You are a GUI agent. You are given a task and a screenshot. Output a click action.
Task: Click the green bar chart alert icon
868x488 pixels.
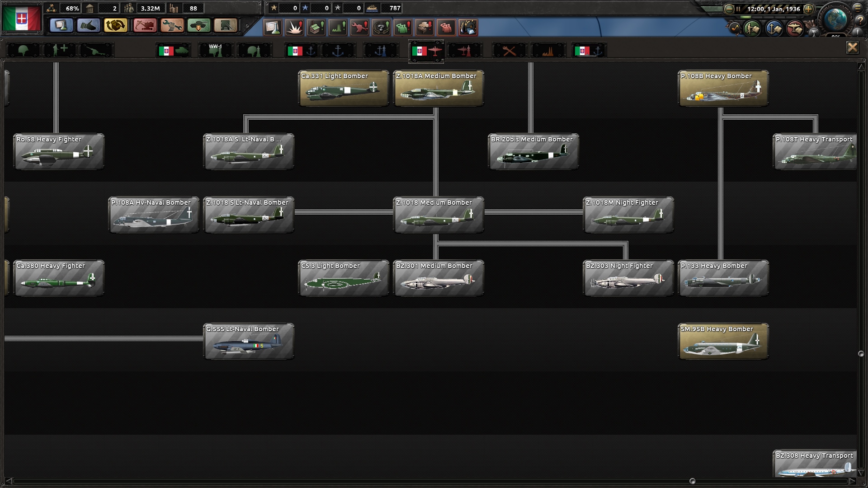338,28
